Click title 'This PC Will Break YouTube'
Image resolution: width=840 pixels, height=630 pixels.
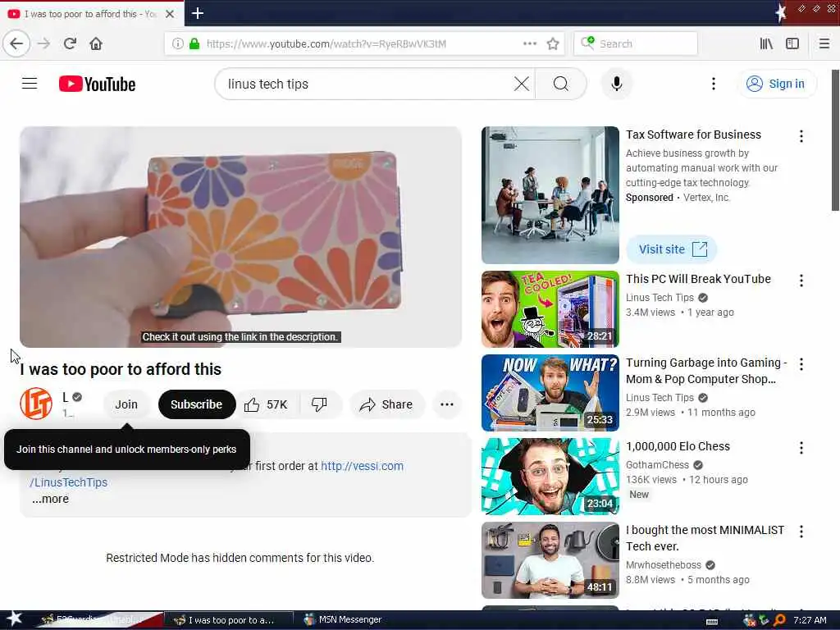[x=698, y=279]
